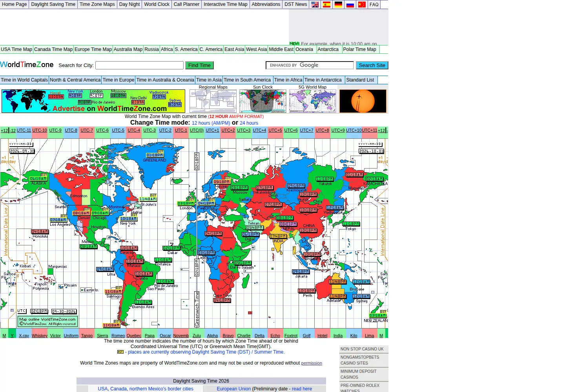Pick the Russian flag language icon

click(350, 4)
